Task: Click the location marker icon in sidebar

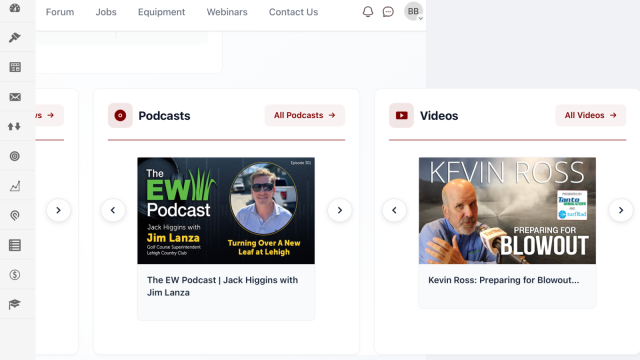Action: 15,216
